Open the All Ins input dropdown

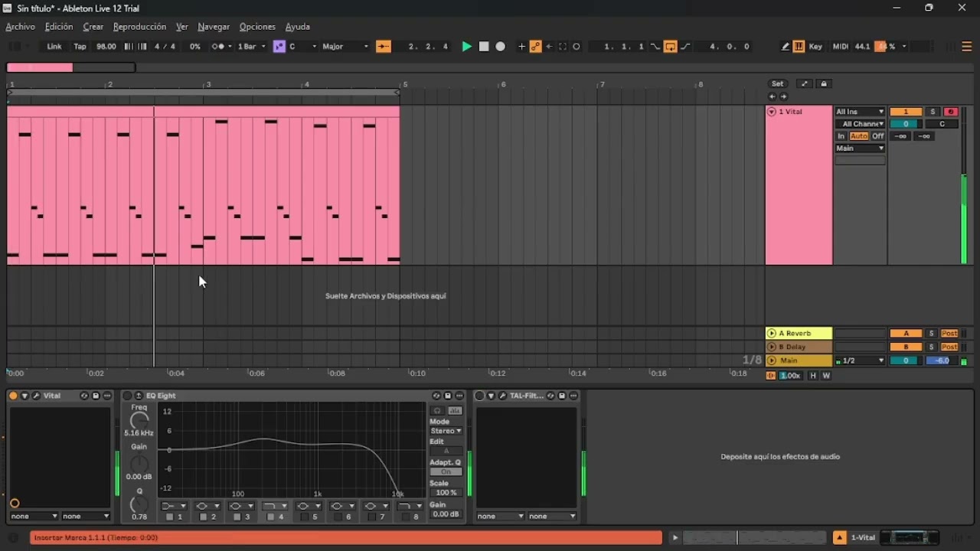tap(860, 112)
